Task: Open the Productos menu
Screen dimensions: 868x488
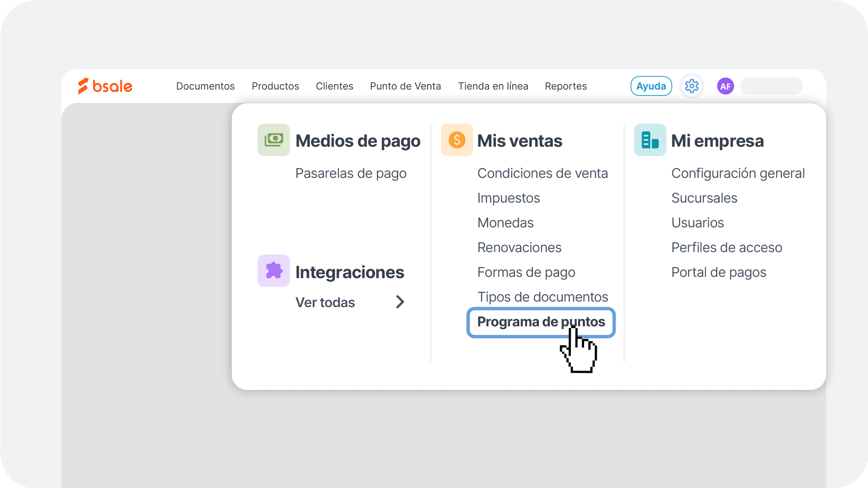Action: tap(275, 86)
